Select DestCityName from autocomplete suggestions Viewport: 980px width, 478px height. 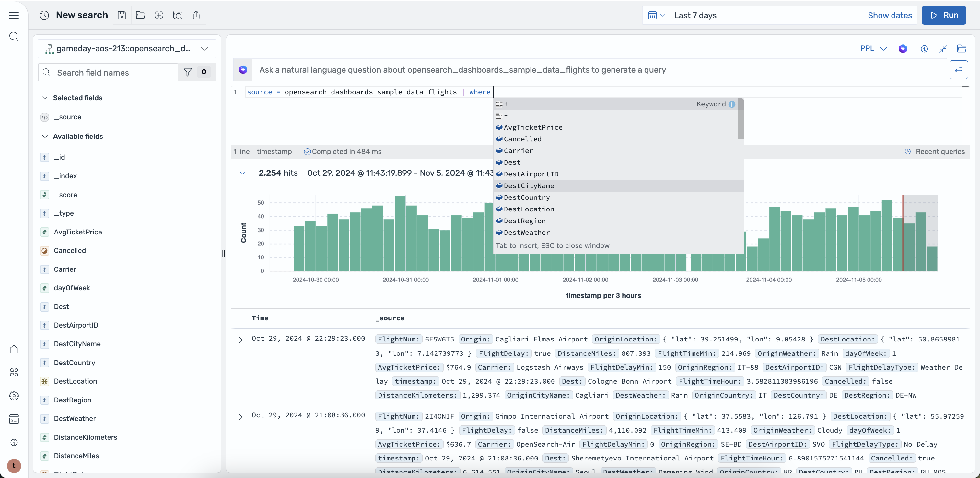(x=529, y=186)
